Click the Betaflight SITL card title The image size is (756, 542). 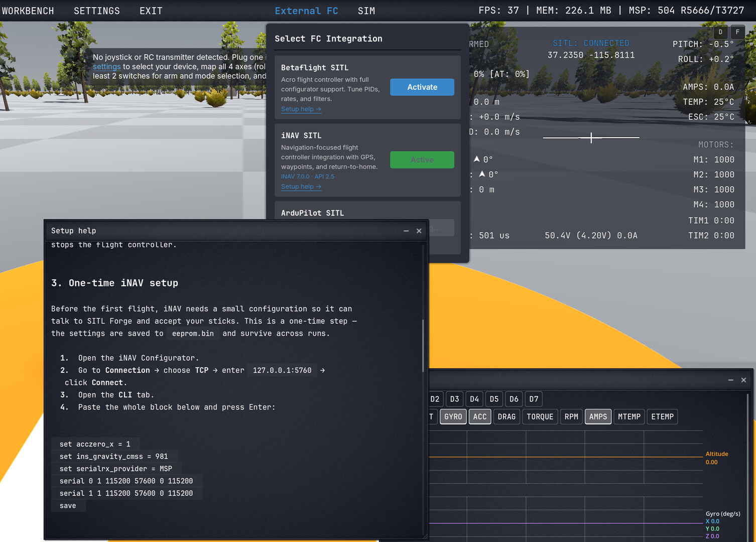tap(315, 67)
